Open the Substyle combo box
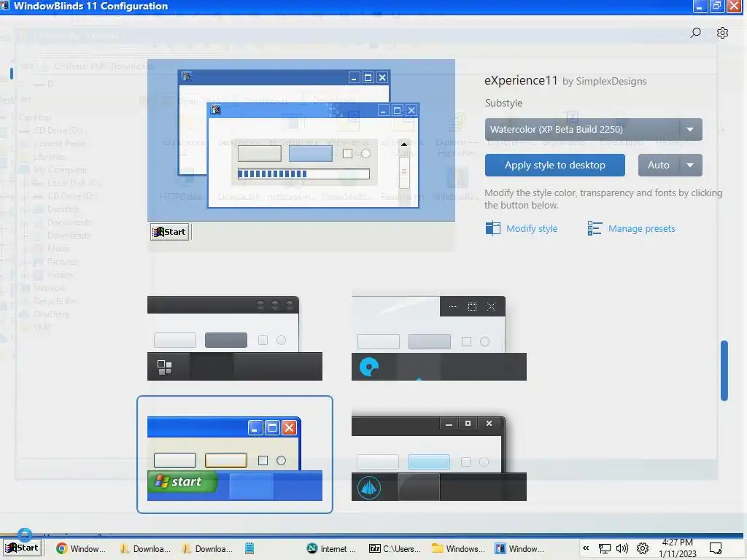This screenshot has width=747, height=560. tap(593, 130)
